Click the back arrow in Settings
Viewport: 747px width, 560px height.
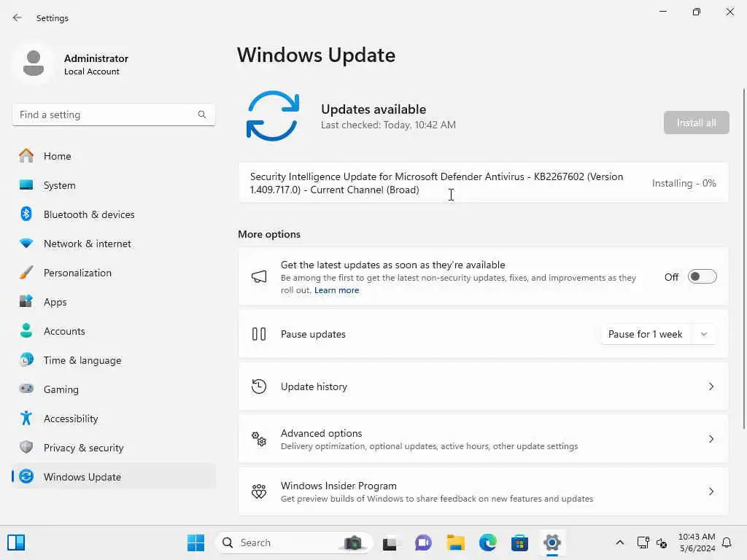pos(18,17)
